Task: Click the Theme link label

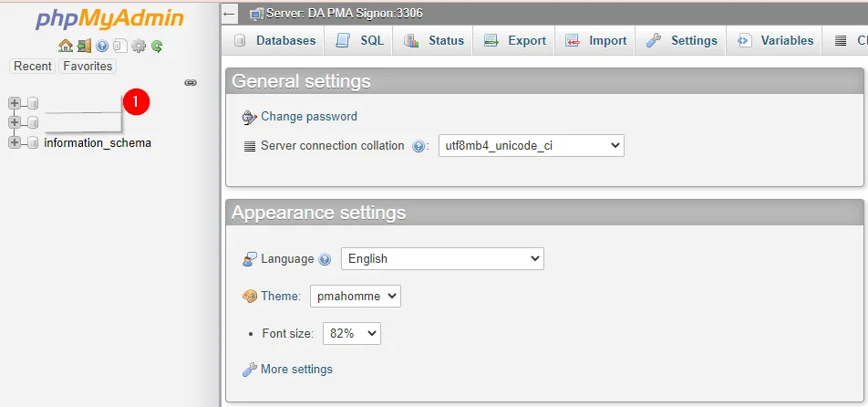Action: 280,297
